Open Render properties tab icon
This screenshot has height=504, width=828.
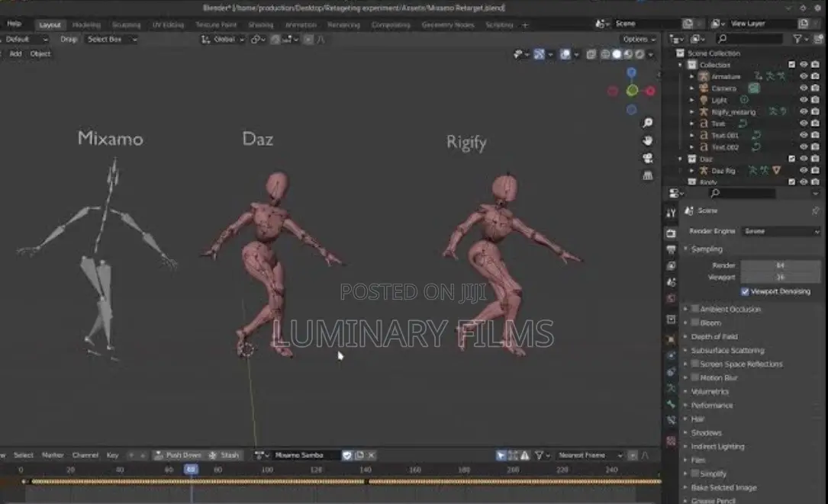point(671,233)
